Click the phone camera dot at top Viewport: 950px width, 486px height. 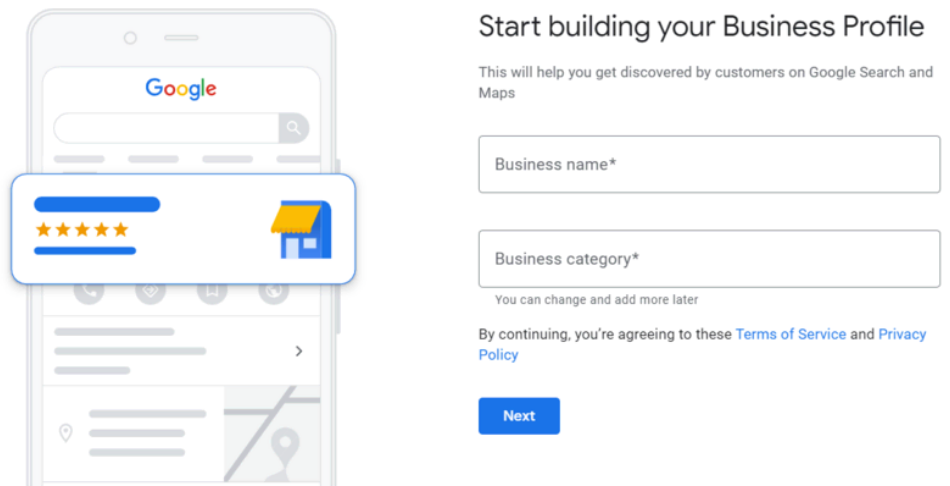[x=130, y=38]
